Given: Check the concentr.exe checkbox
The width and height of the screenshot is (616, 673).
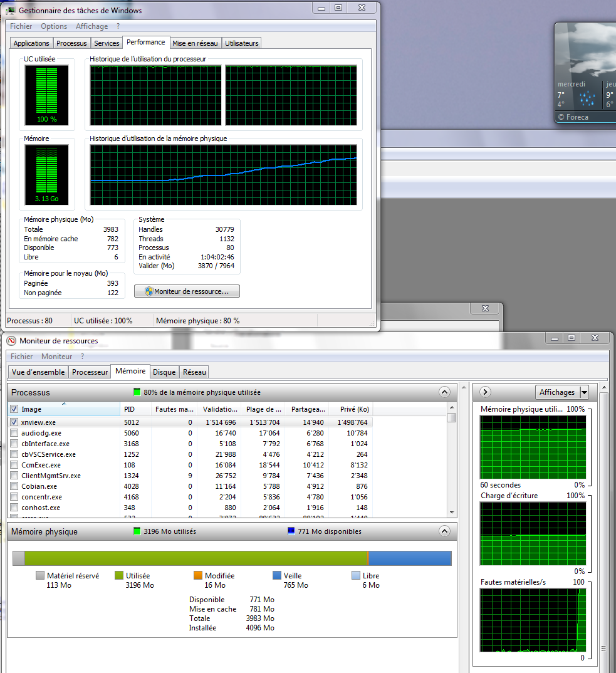Looking at the screenshot, I should [14, 497].
